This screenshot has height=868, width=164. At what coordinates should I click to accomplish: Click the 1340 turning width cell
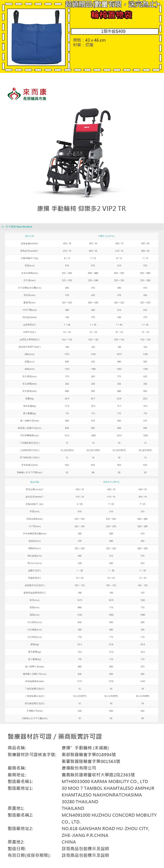pos(142,681)
